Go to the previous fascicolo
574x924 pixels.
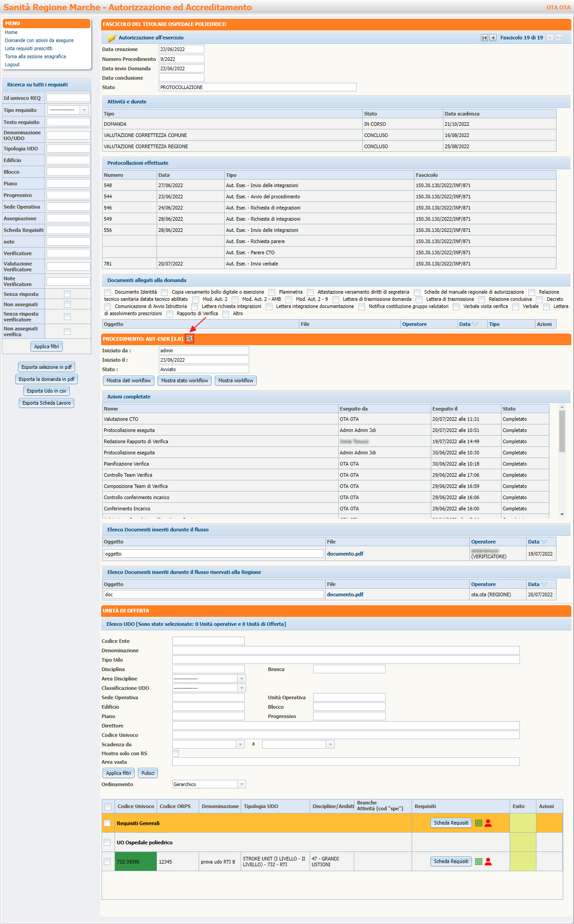click(x=493, y=38)
